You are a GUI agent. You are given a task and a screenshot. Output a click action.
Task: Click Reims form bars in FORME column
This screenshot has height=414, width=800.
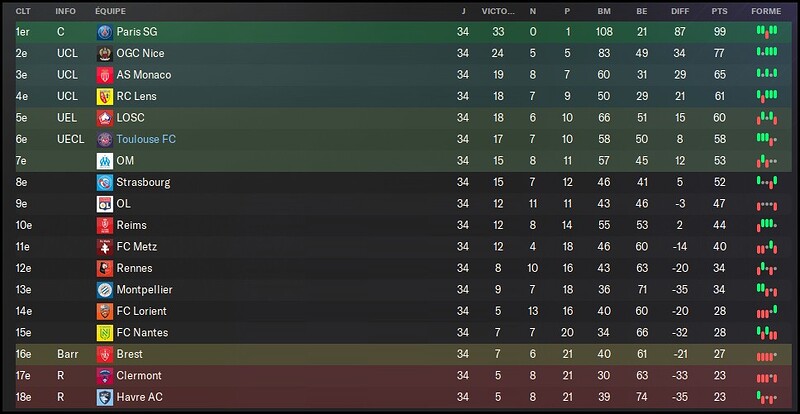[x=767, y=225]
